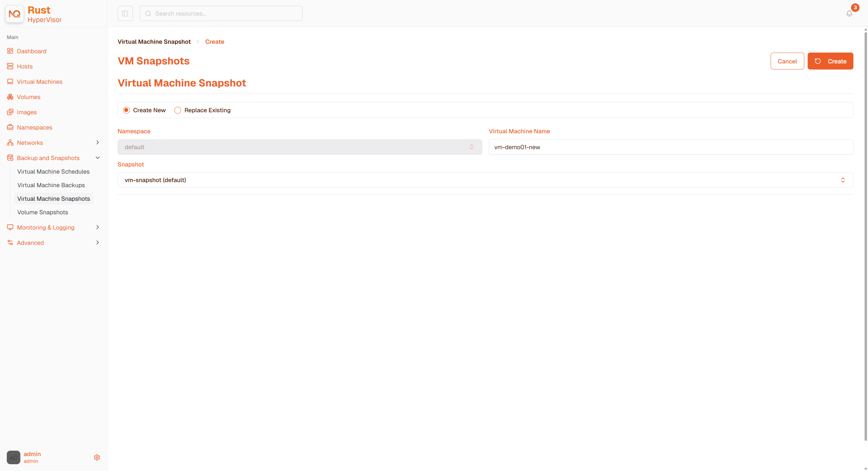Open user settings gear icon
Image resolution: width=868 pixels, height=471 pixels.
tap(97, 457)
